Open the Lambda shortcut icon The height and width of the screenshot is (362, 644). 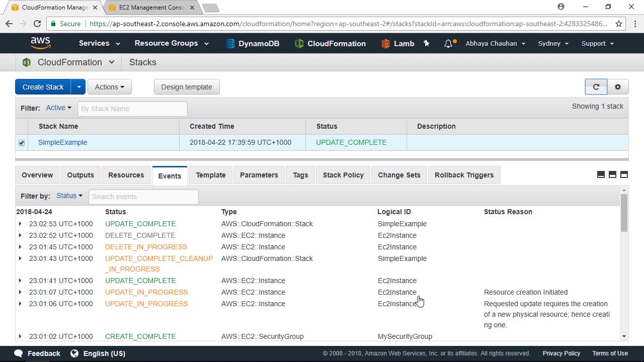385,44
